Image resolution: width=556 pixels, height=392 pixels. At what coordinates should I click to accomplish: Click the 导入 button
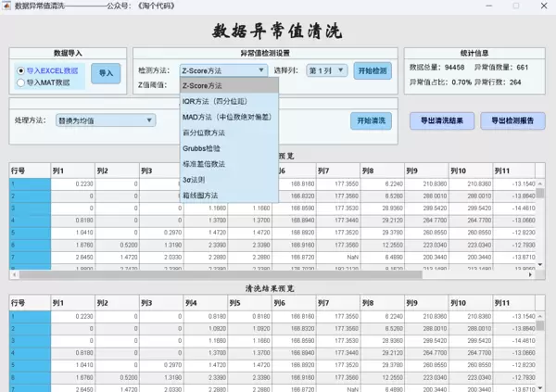click(106, 74)
